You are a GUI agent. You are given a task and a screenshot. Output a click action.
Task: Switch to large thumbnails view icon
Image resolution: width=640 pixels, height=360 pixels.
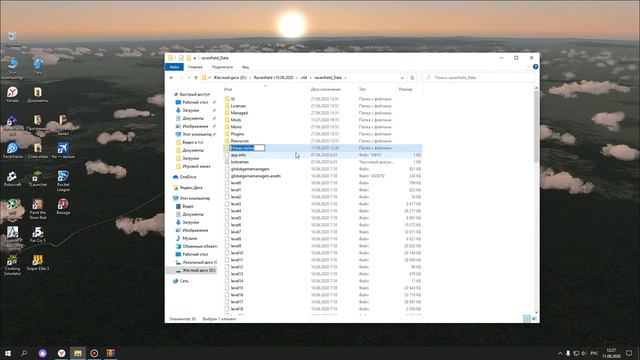pos(534,318)
